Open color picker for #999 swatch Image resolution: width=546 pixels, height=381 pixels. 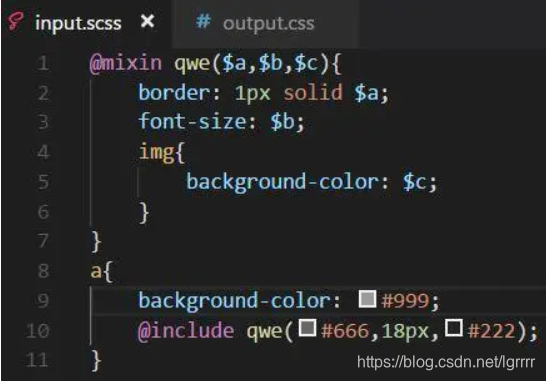[x=368, y=299]
